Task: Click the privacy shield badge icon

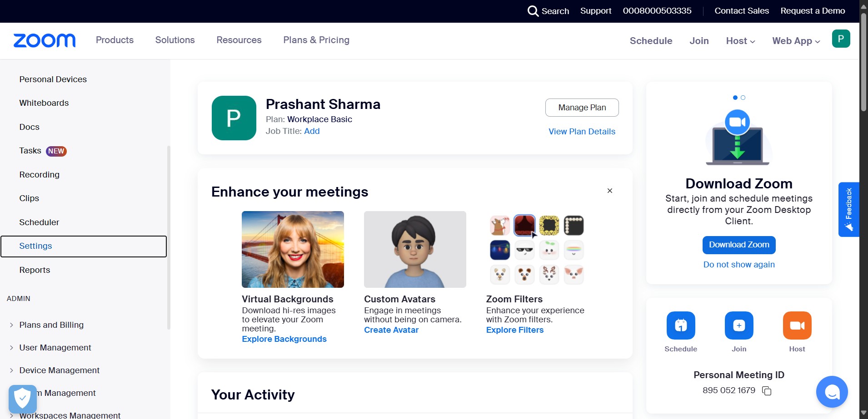Action: pyautogui.click(x=22, y=399)
